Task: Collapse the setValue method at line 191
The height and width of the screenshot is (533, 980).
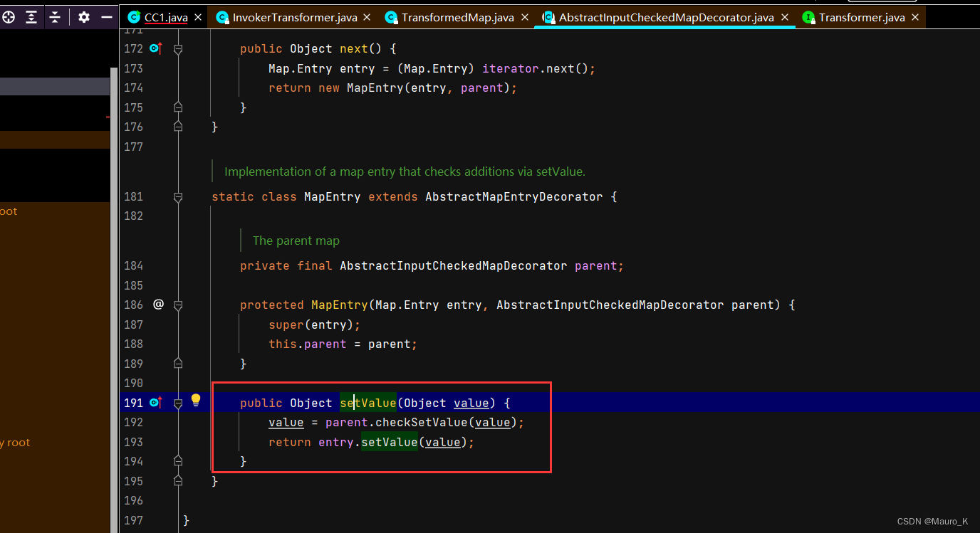Action: click(x=178, y=403)
